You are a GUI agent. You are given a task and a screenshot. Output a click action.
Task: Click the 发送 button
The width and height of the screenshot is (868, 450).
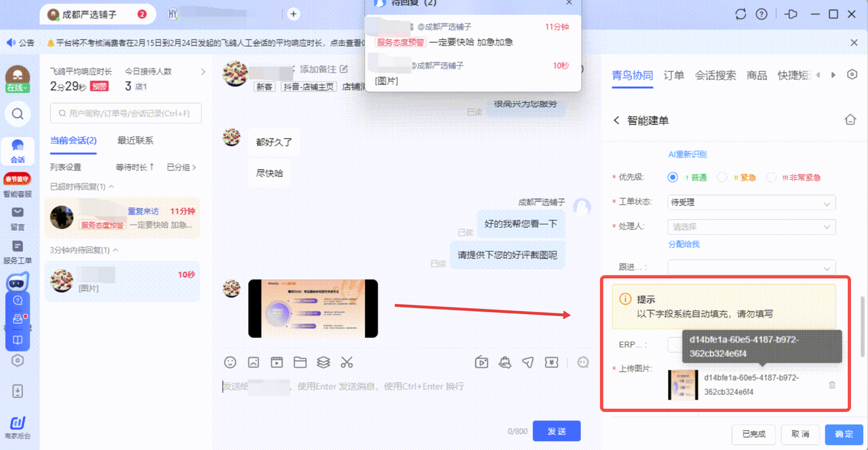click(556, 431)
